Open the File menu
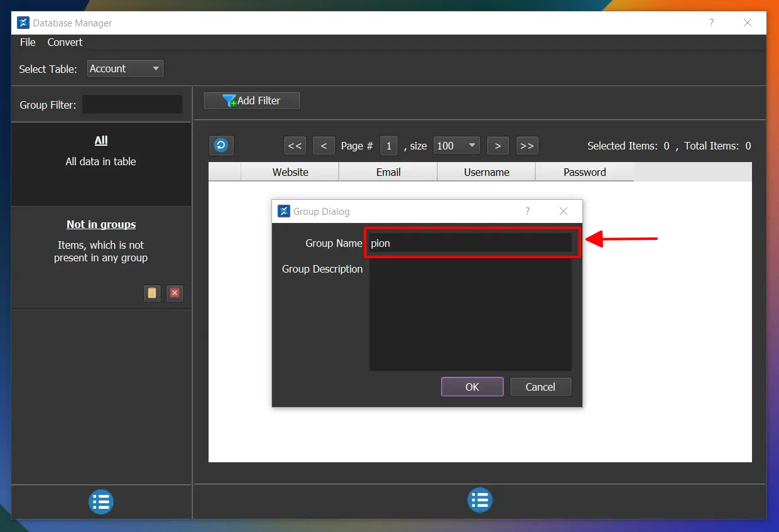 pos(28,42)
